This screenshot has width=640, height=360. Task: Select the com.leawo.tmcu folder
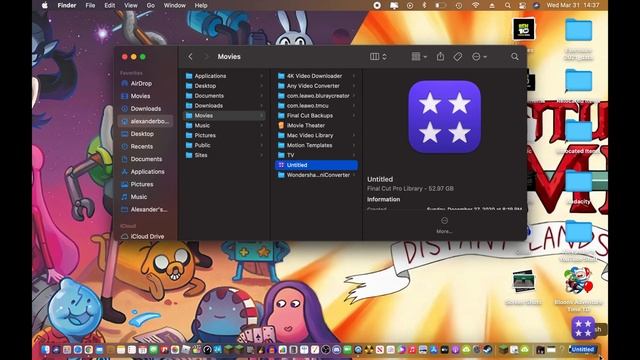click(x=316, y=106)
